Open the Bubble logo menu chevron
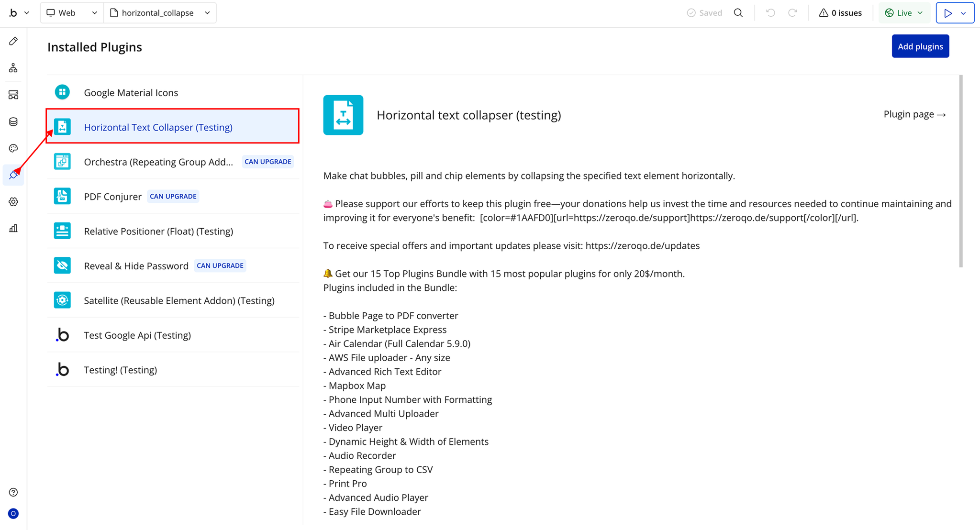 [27, 13]
